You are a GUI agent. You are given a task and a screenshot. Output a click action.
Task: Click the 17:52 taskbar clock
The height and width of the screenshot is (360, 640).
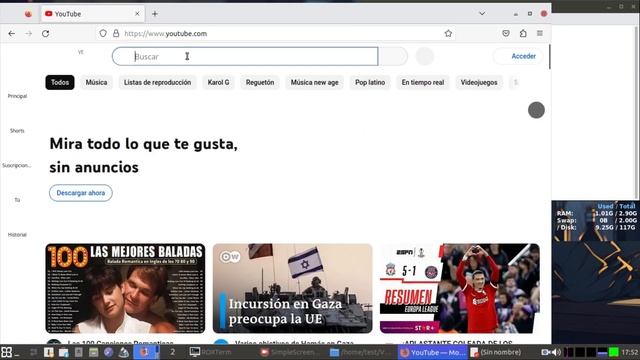[x=629, y=352]
